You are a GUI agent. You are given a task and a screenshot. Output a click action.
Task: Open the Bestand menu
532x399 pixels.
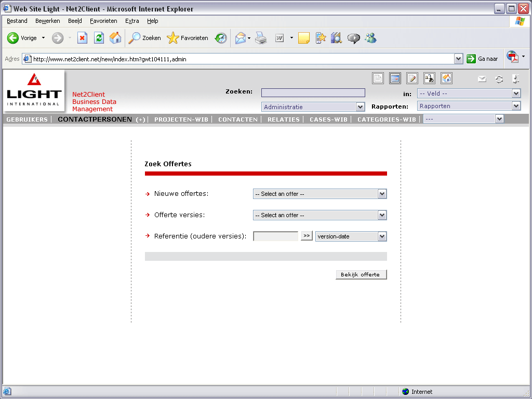17,21
